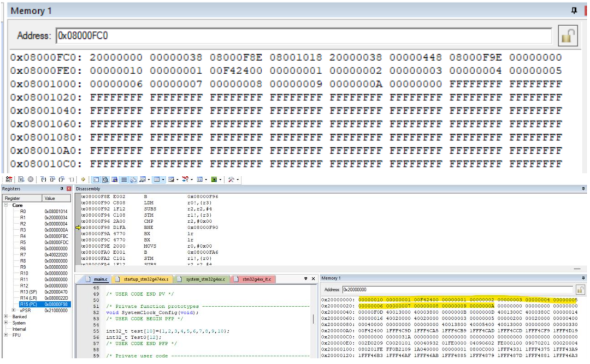Collapse the Core register group
The image size is (590, 364).
tap(6, 205)
